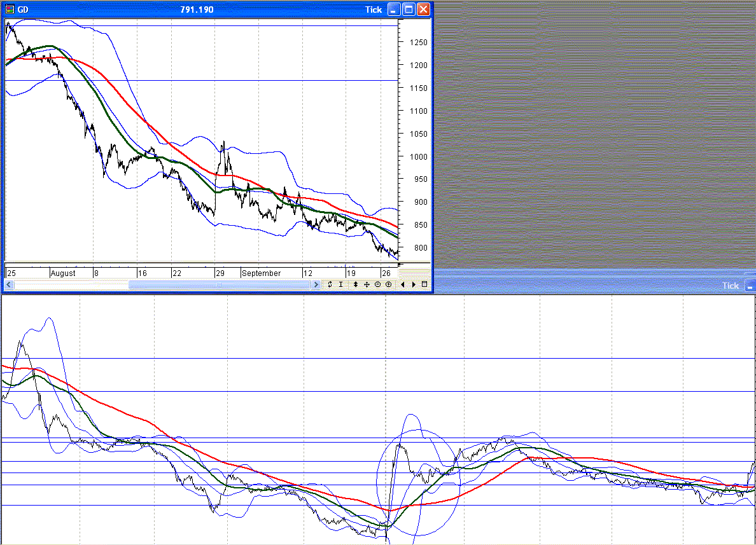Click the horizontal scrollbar right arrow
This screenshot has width=756, height=545.
pos(316,285)
